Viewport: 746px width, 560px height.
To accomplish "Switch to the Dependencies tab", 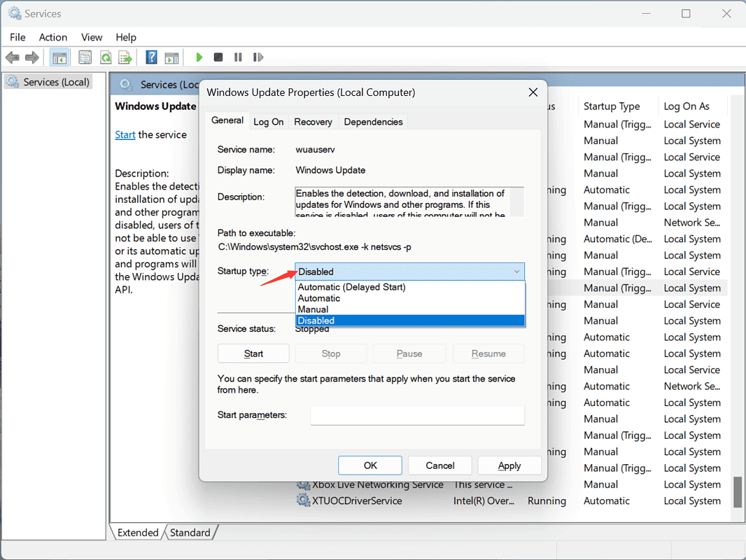I will pos(374,122).
